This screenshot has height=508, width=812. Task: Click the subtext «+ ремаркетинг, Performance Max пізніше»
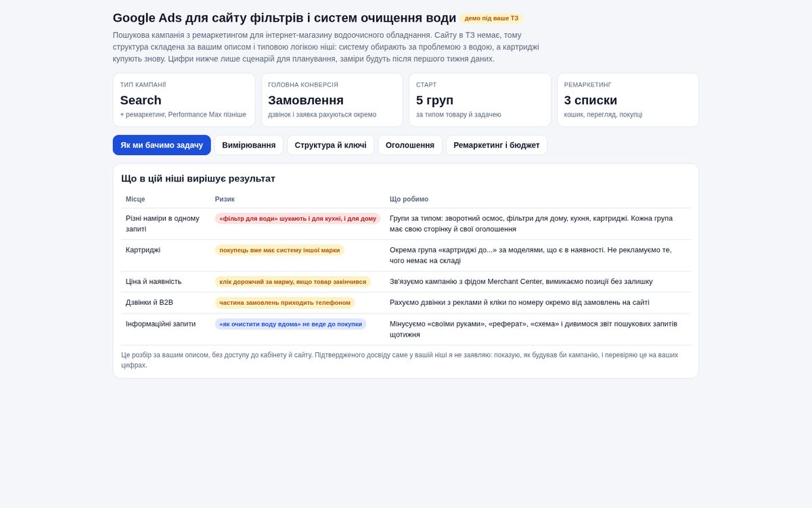[183, 114]
